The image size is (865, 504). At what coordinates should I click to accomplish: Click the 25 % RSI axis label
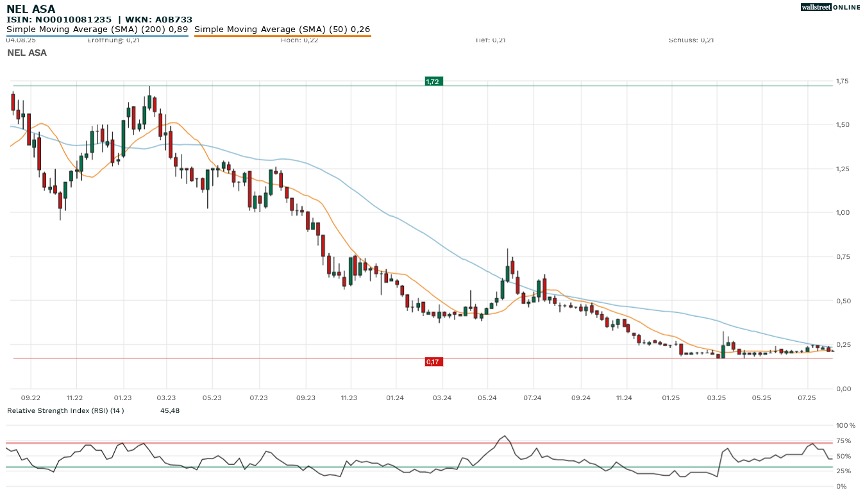[x=844, y=471]
